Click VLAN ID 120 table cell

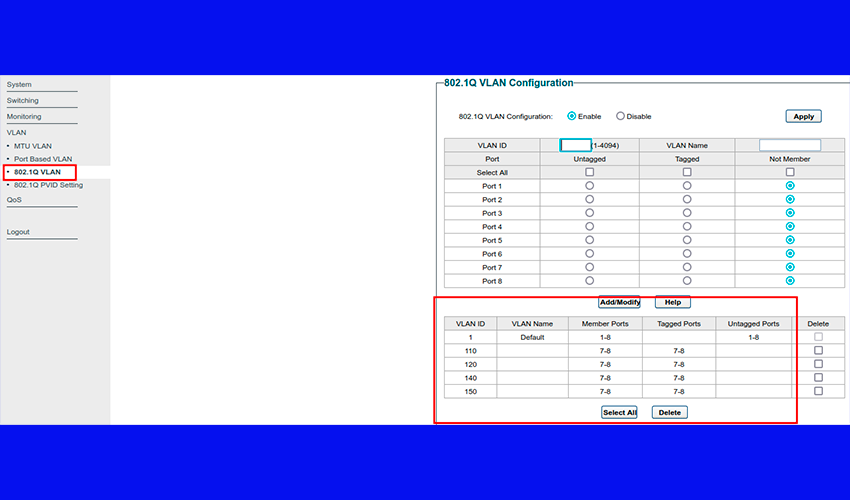[471, 364]
